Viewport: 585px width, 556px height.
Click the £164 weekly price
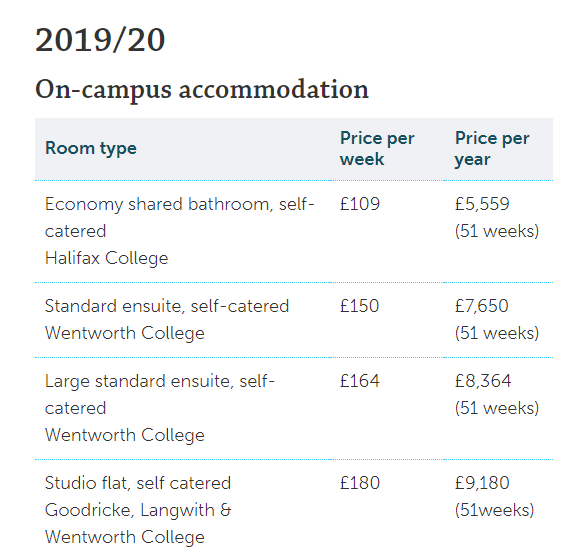pyautogui.click(x=360, y=381)
